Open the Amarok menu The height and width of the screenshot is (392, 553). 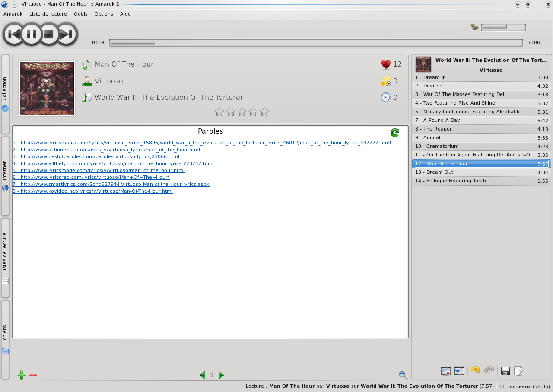coord(13,14)
